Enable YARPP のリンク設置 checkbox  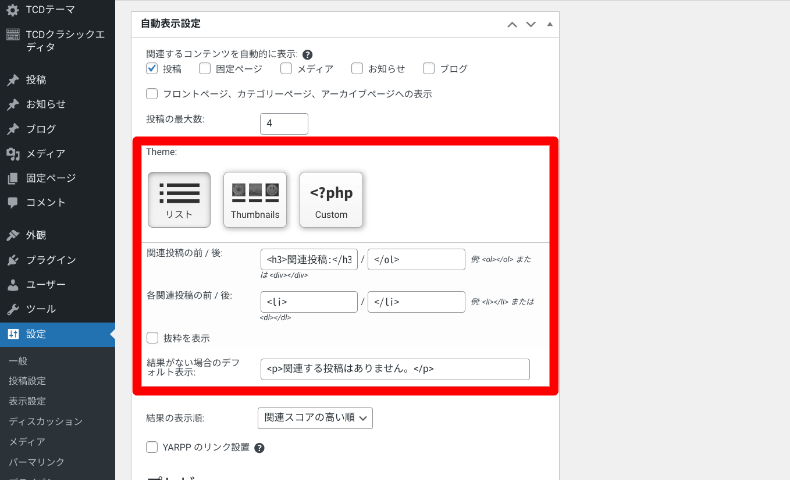[x=152, y=447]
